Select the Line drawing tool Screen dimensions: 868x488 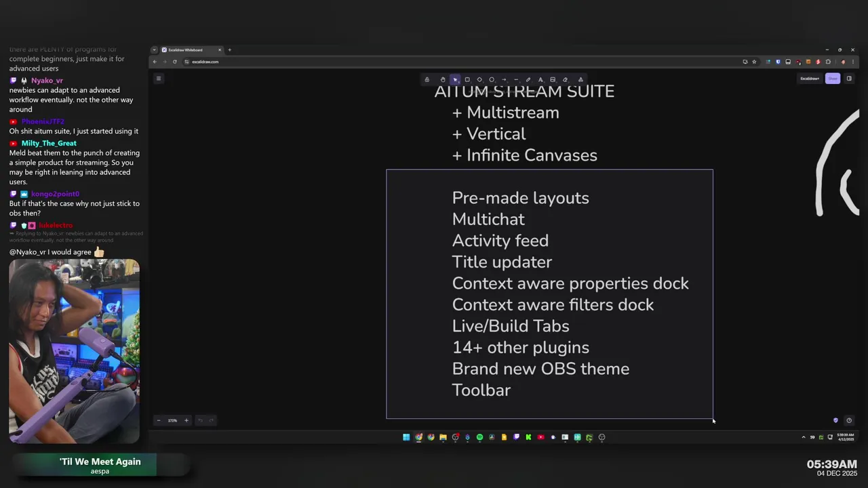coord(516,79)
